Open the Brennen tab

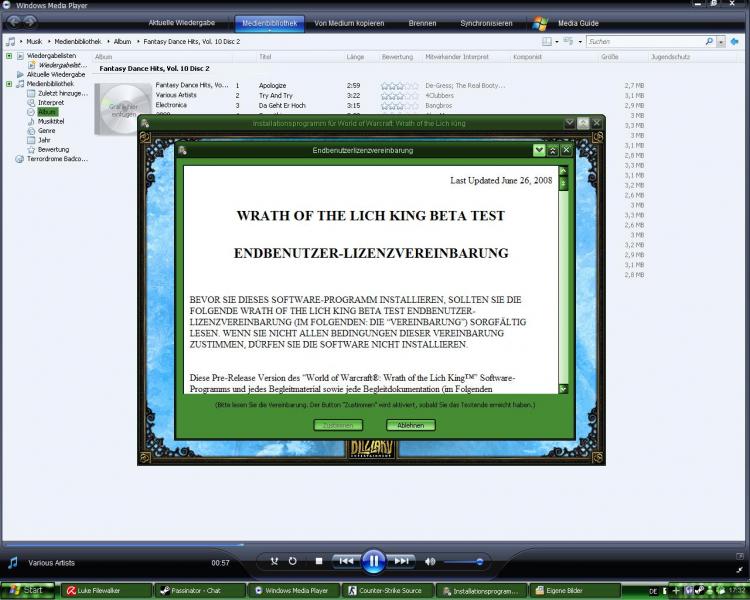pyautogui.click(x=422, y=23)
